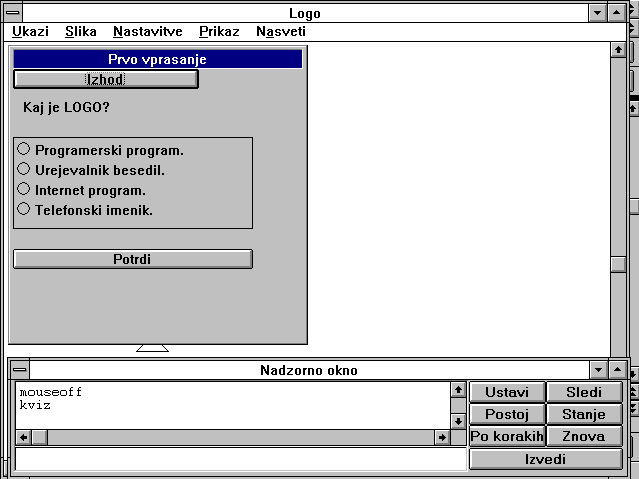This screenshot has height=479, width=639.
Task: Click the Postoj button
Action: click(507, 414)
